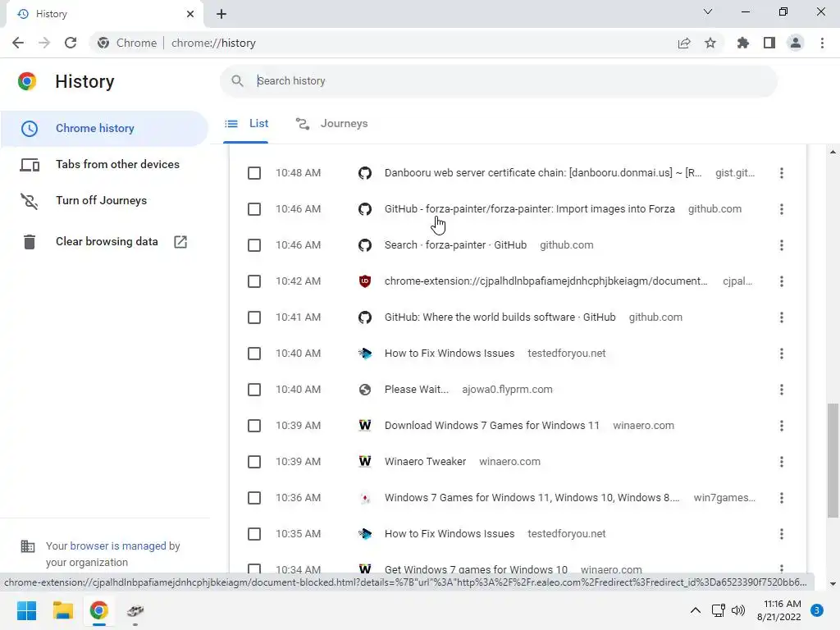Open Tabs from other devices

[104, 164]
